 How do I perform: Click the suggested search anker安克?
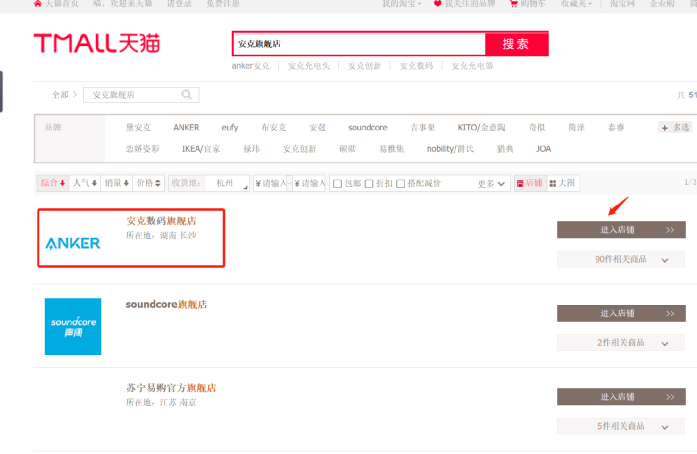tap(250, 66)
